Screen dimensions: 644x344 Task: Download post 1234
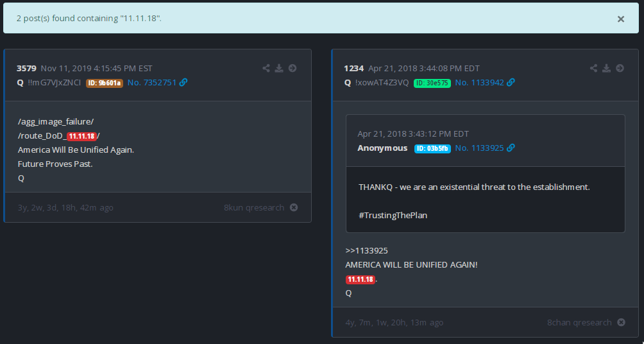click(607, 68)
